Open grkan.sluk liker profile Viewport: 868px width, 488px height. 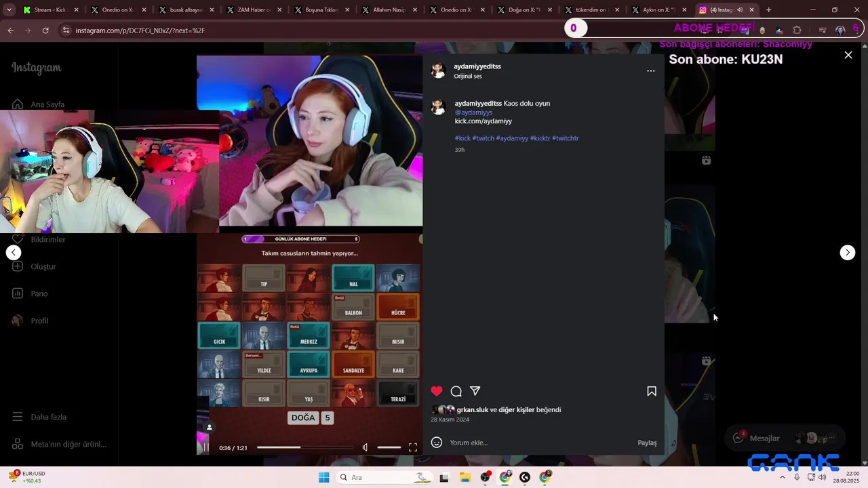(x=473, y=410)
